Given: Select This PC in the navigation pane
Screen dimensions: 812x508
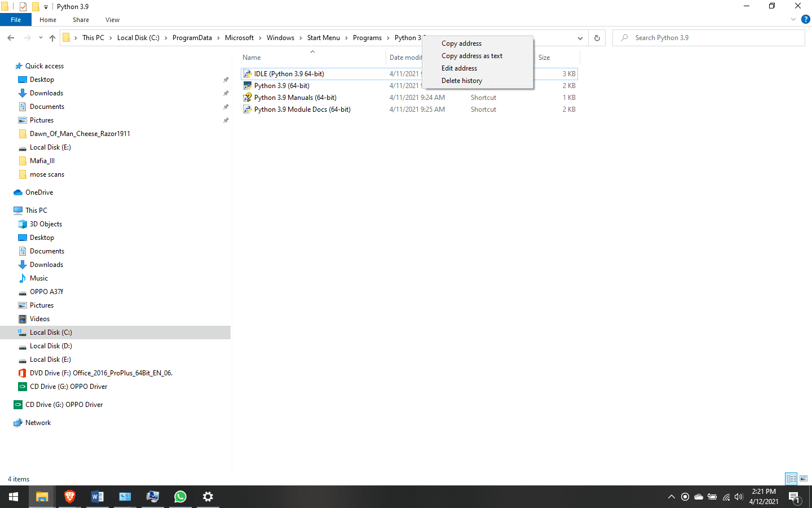Looking at the screenshot, I should 36,211.
